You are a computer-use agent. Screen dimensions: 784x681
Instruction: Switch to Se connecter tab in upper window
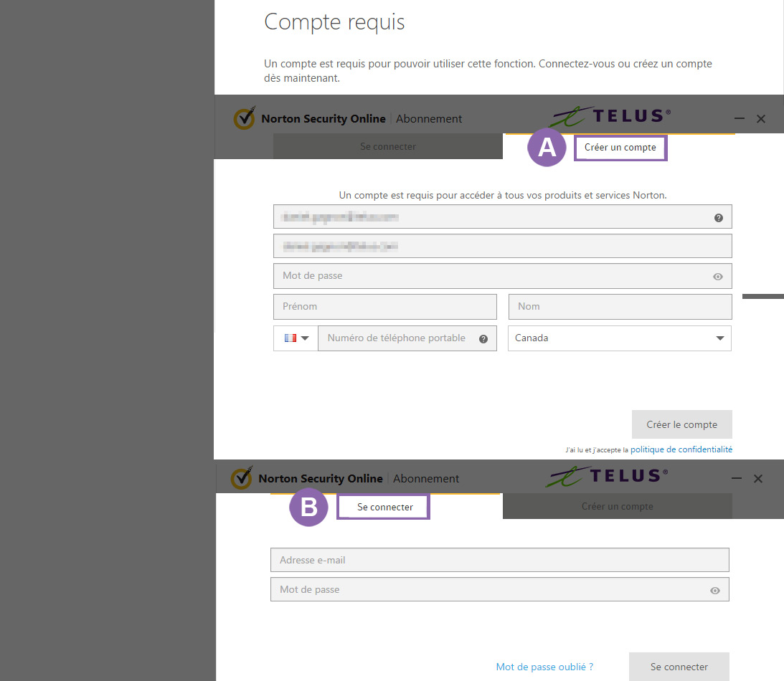(388, 146)
